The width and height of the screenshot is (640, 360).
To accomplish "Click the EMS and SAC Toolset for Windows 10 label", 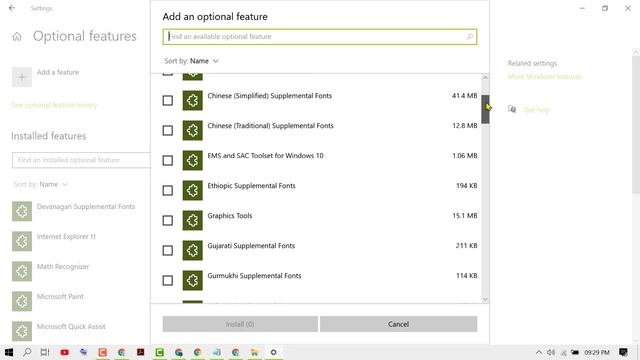I will (x=265, y=156).
